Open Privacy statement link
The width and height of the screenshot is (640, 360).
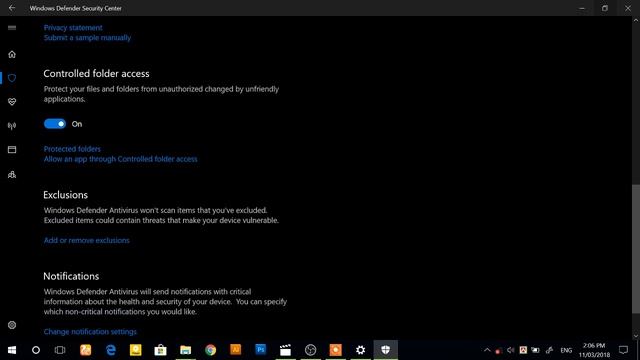pyautogui.click(x=73, y=28)
